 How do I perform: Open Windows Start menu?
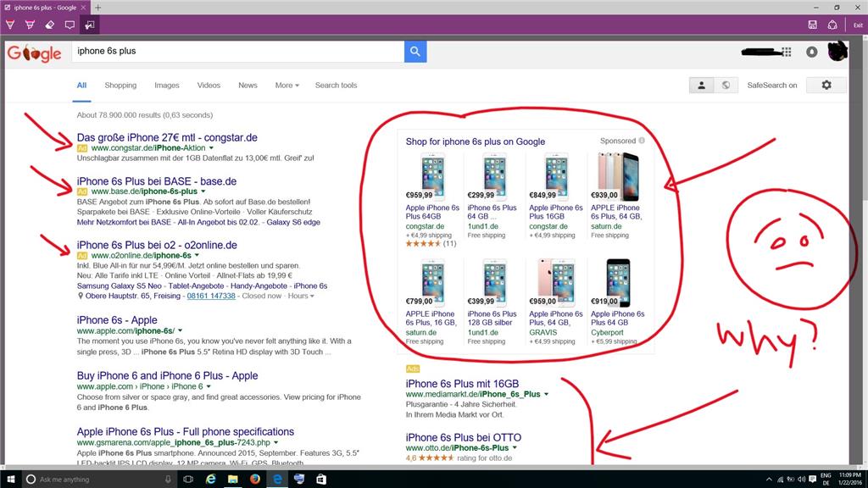(x=10, y=480)
